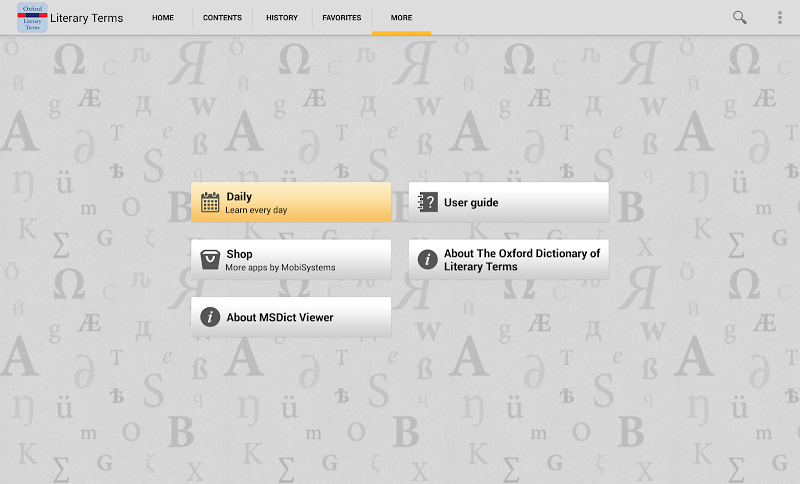800x484 pixels.
Task: Click the info icon beside About The Oxford Dictionary
Action: [x=428, y=260]
